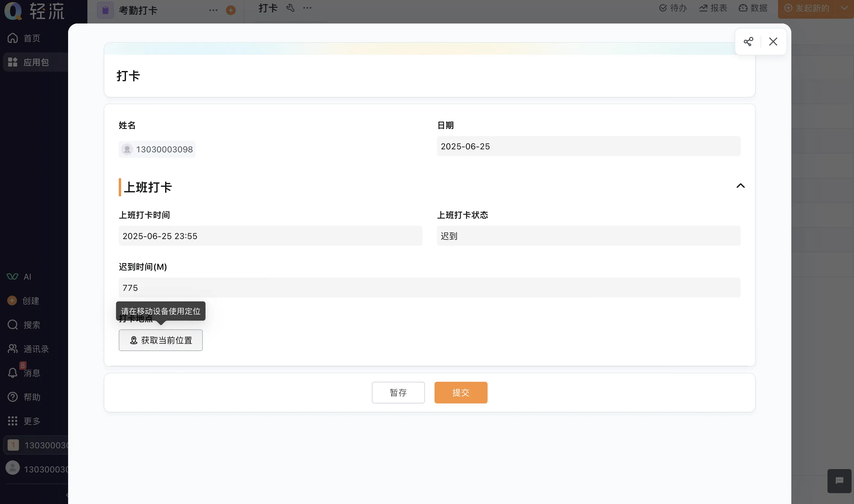854x504 pixels.
Task: Click the 暂存 save draft button
Action: coord(398,393)
